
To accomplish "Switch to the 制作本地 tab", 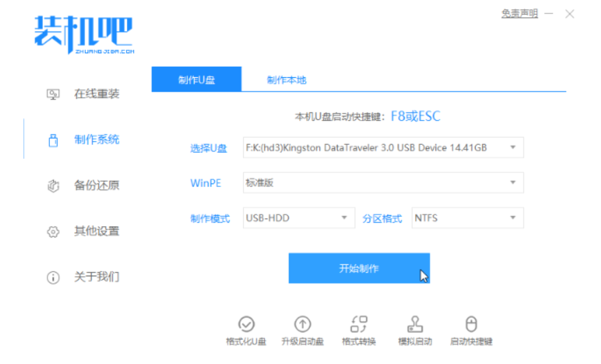I will tap(286, 80).
